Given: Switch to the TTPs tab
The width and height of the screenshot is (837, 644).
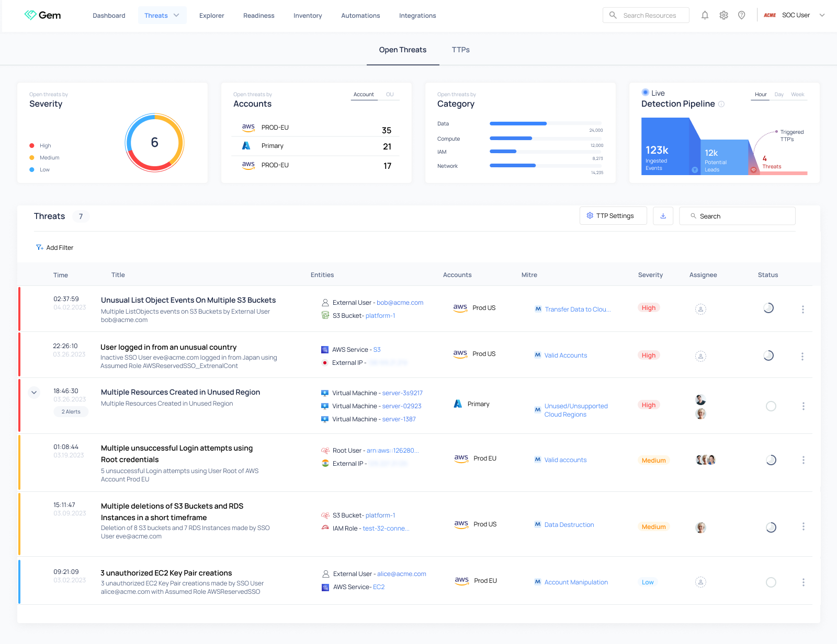Looking at the screenshot, I should pos(461,50).
